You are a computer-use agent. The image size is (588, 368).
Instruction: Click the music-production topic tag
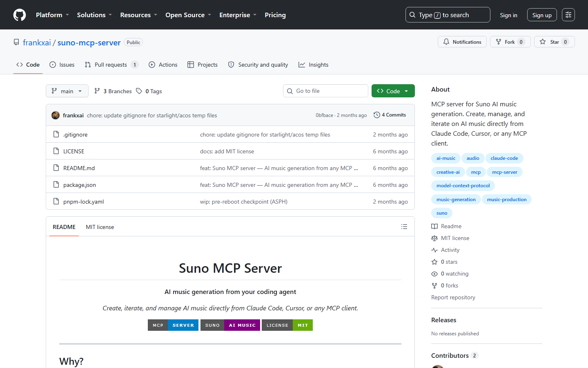click(507, 200)
